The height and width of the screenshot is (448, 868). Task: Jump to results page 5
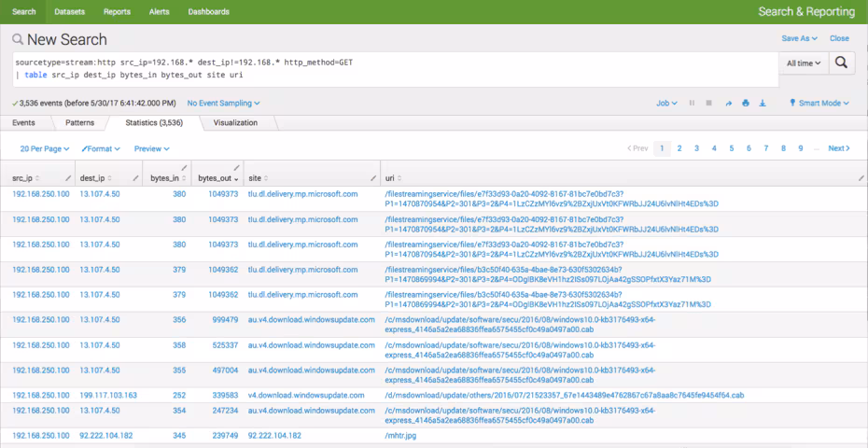732,148
